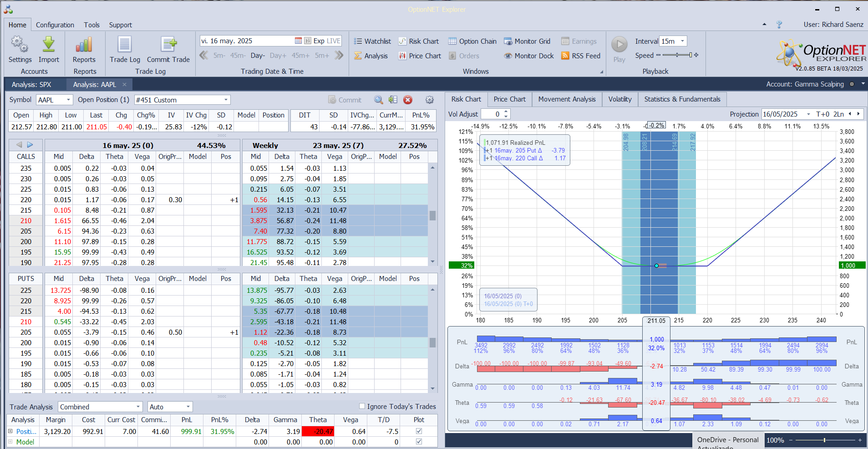The image size is (868, 449).
Task: Open account dropdown arrow beside Gamma Scalping
Action: [863, 84]
